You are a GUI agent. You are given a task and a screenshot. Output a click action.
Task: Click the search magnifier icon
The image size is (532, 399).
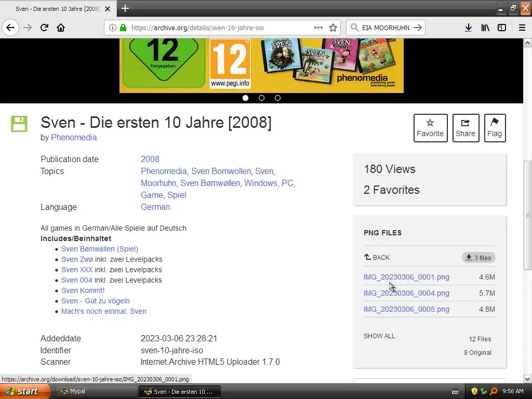point(354,28)
